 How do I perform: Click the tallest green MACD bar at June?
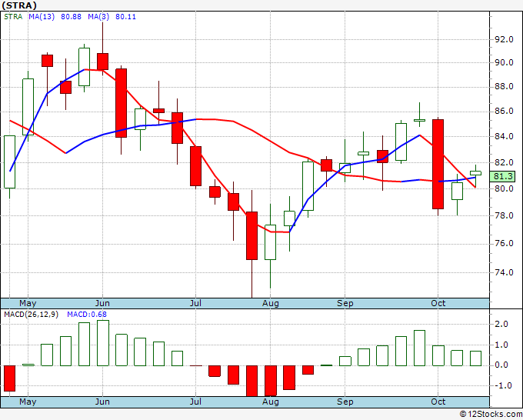(103, 343)
